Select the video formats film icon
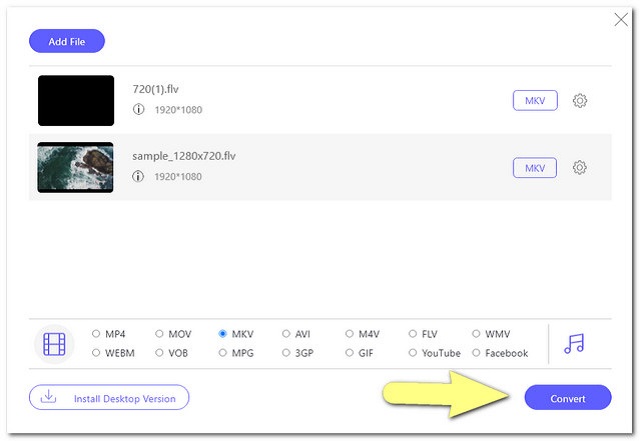This screenshot has width=640, height=441. [x=54, y=344]
